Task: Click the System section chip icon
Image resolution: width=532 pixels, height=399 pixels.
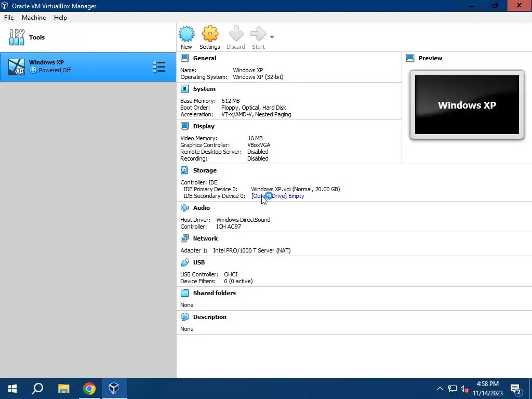Action: click(x=184, y=89)
